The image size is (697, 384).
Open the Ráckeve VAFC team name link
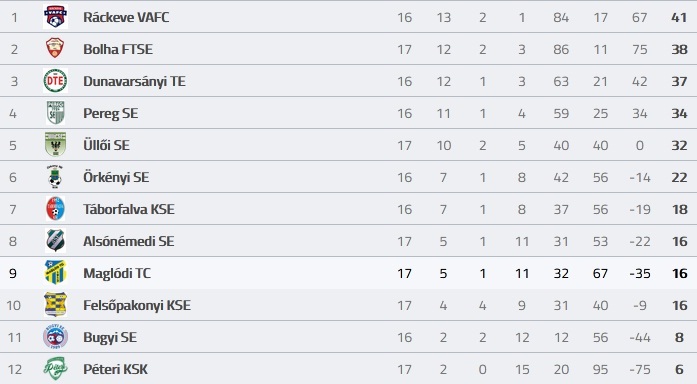point(126,17)
